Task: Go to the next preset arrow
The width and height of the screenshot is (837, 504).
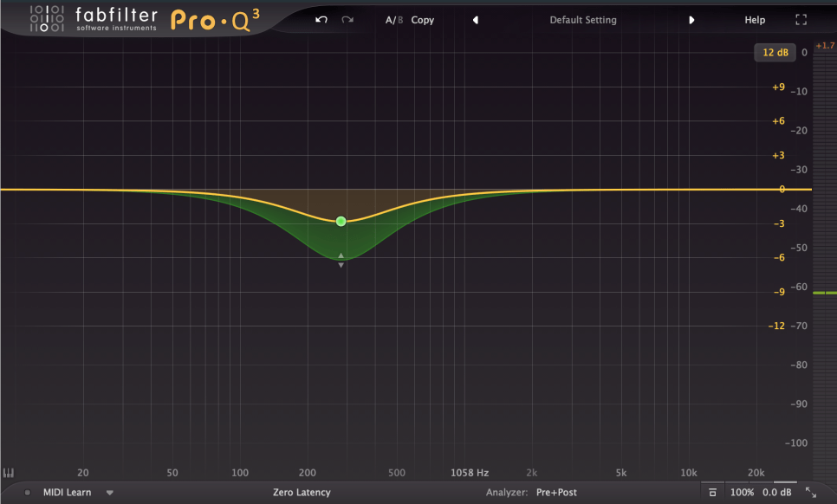Action: (691, 20)
